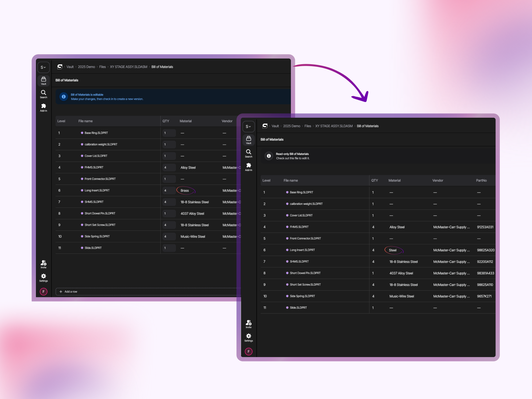This screenshot has height=399, width=532.
Task: Click Level column header in right window
Action: (x=266, y=181)
